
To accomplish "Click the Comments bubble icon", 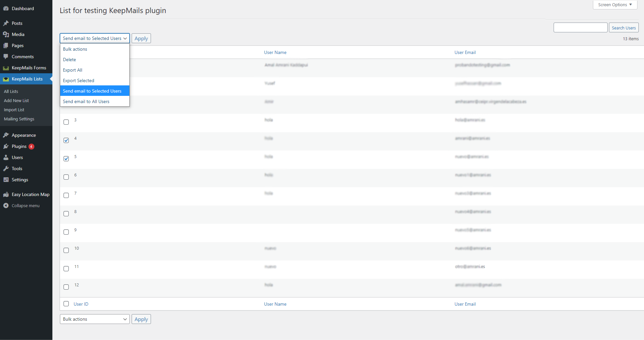I will [6, 57].
